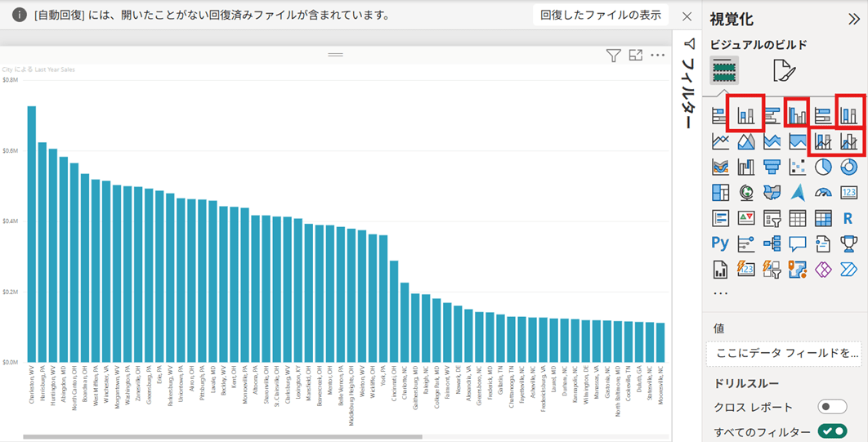Select the treemap visual
The image size is (868, 442).
click(x=719, y=192)
